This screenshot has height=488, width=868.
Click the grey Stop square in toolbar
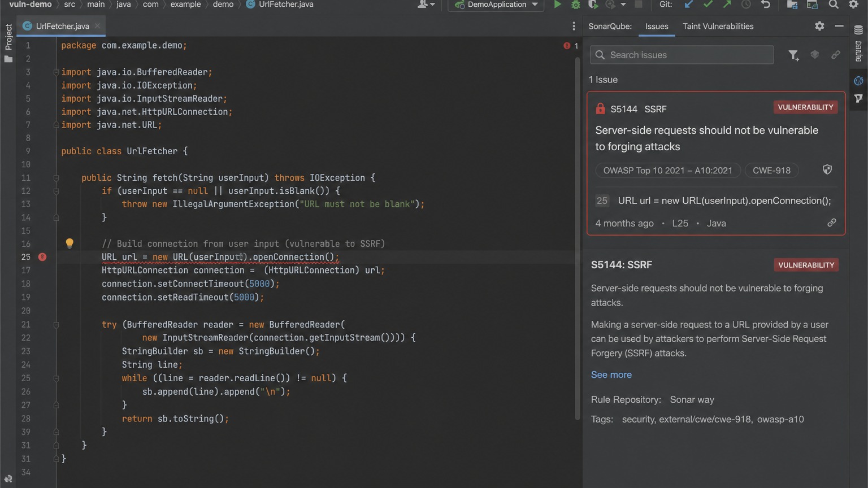(638, 5)
